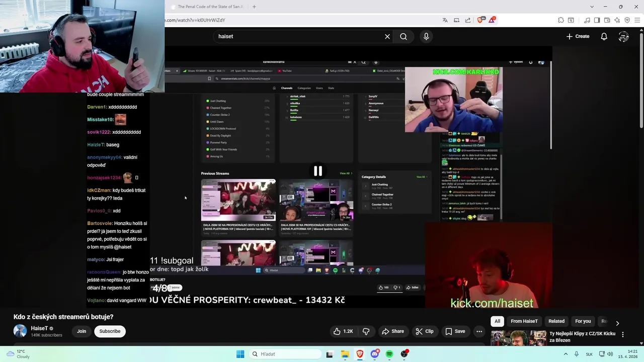Open the HaiseT channel name link

pyautogui.click(x=39, y=328)
